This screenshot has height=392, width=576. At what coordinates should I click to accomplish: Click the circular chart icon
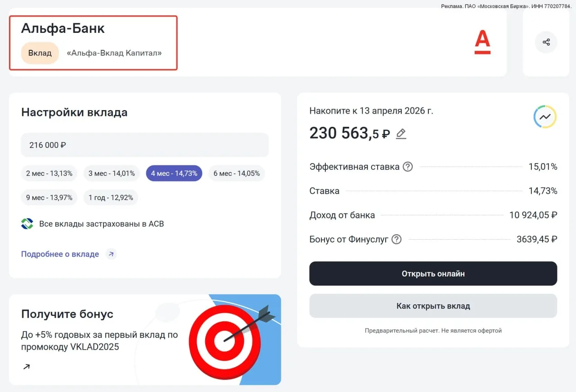coord(545,117)
